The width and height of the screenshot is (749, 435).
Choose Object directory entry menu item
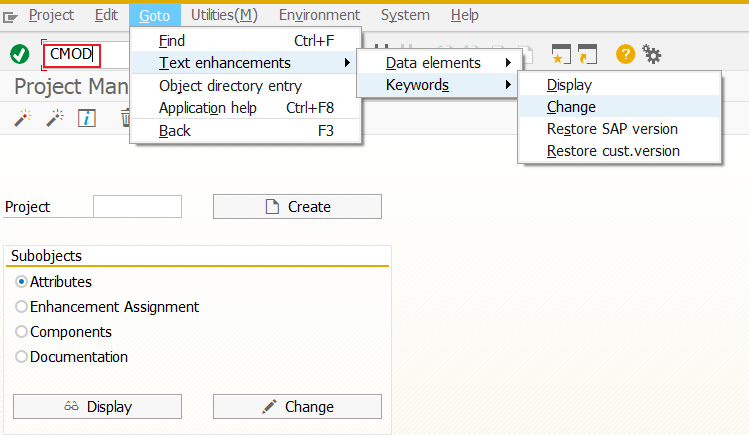246,85
